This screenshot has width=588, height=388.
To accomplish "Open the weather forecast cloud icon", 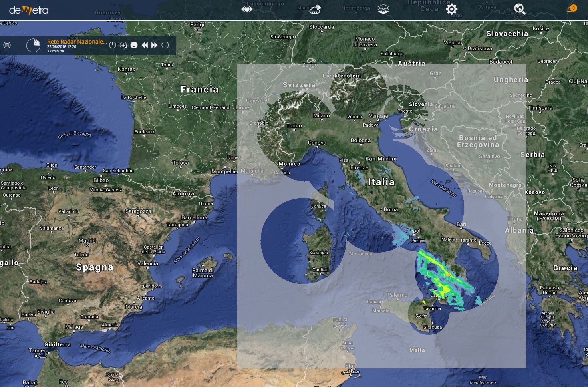I will click(315, 9).
